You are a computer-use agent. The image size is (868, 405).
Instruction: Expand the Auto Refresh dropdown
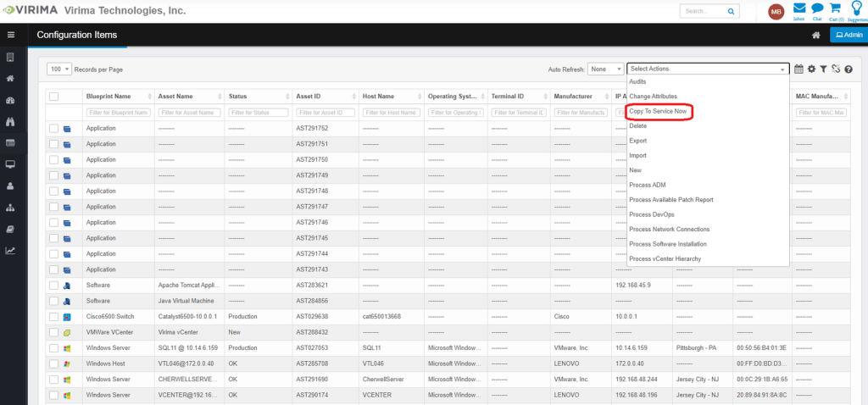(x=605, y=69)
